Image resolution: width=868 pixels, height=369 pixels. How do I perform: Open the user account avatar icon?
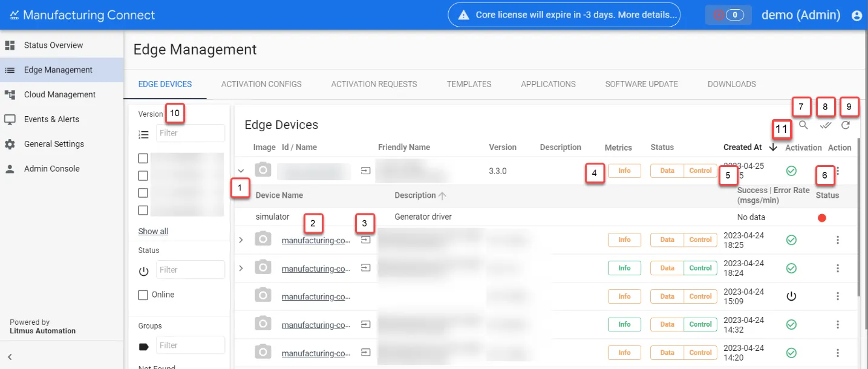coord(857,16)
